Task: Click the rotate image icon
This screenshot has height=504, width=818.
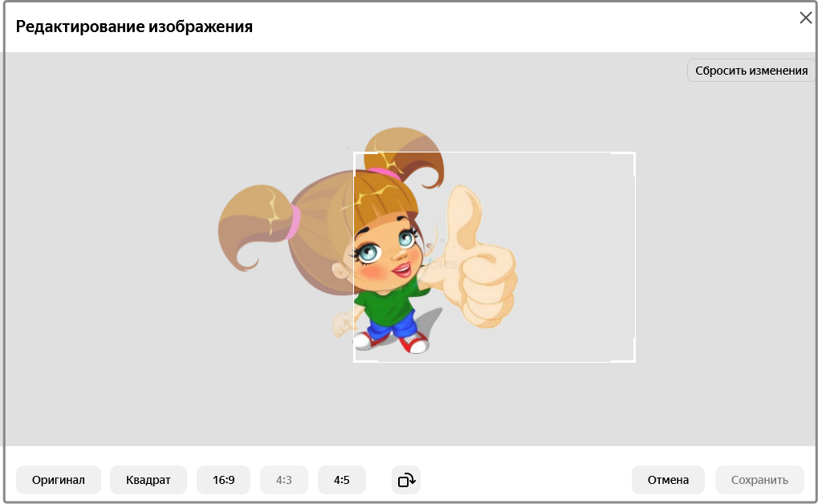Action: click(406, 480)
